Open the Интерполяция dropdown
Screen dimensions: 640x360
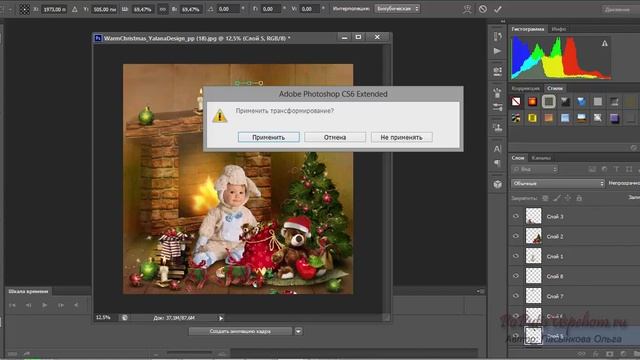coord(397,9)
